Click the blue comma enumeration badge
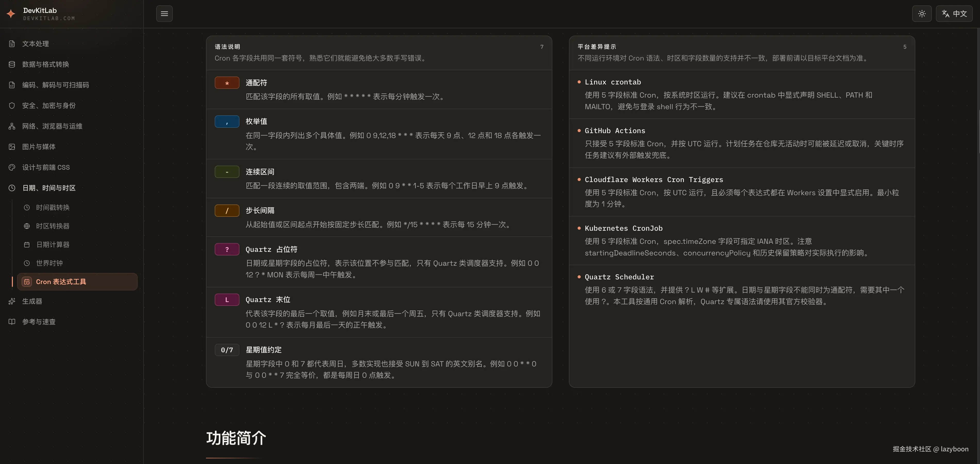Viewport: 980px width, 464px height. point(227,122)
